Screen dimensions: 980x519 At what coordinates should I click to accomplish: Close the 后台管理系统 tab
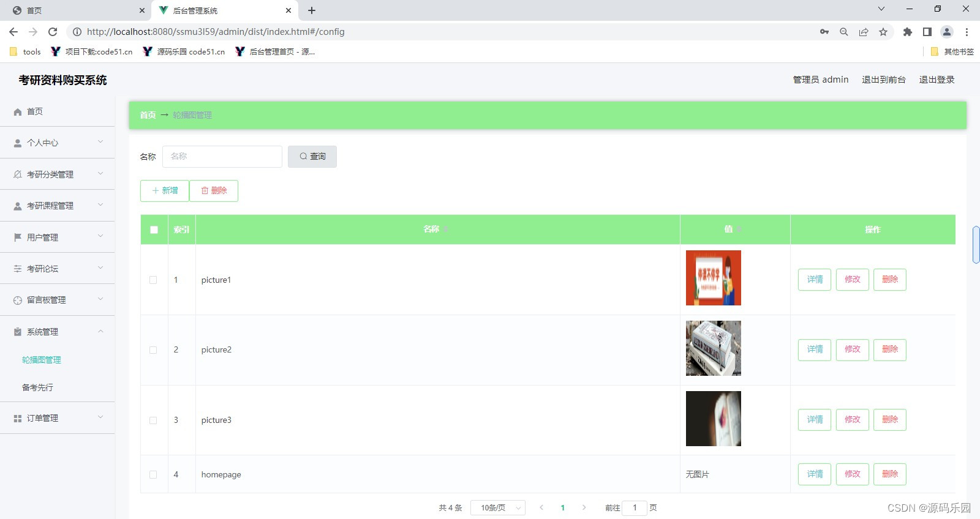pos(288,10)
